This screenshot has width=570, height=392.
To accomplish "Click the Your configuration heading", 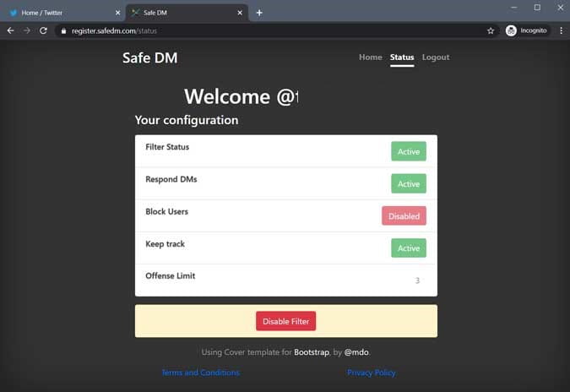I will 187,120.
